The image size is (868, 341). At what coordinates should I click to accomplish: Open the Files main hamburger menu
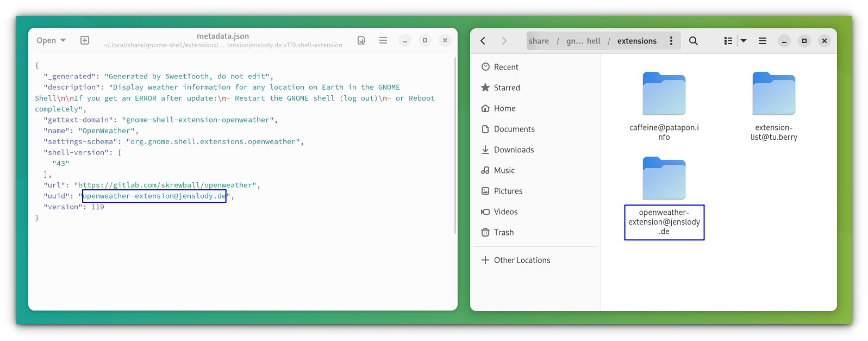pos(763,41)
